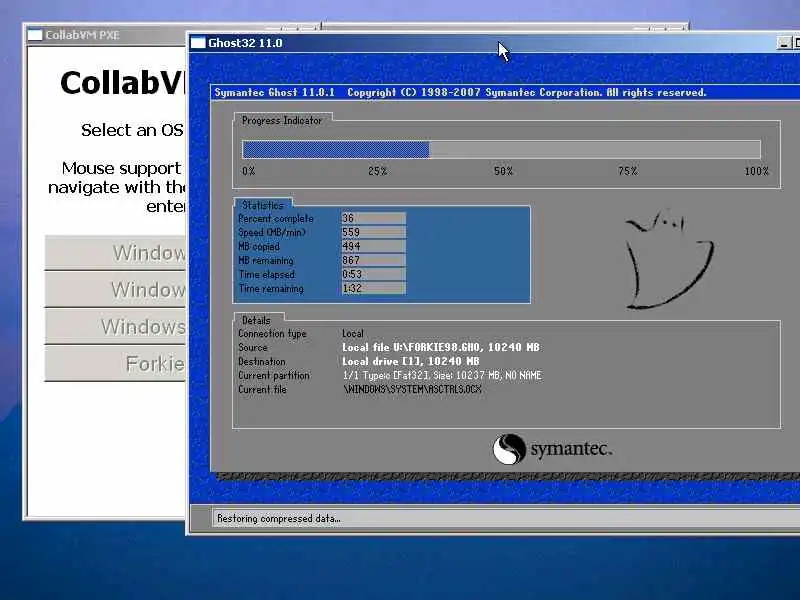Click the Current partition Fat32 details text
The height and width of the screenshot is (600, 800).
442,375
